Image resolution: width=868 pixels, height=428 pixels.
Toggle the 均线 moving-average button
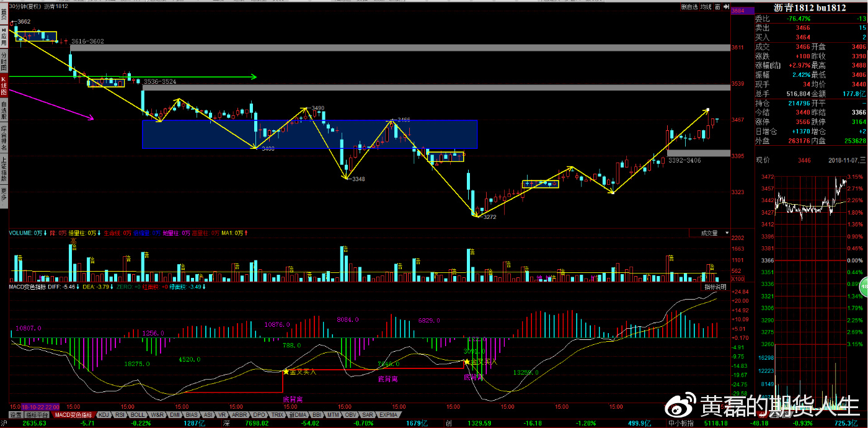[706, 7]
